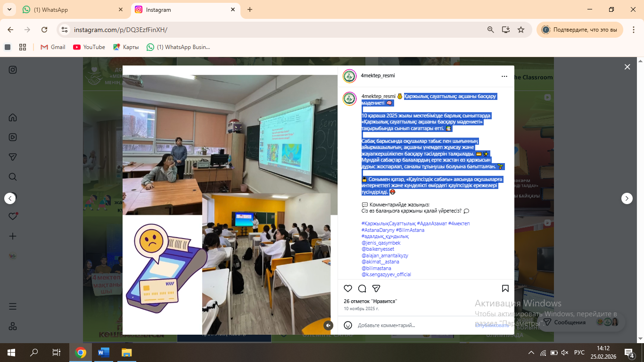Screen dimensions: 644x362
Task: Open the 4mektep_resmi profile link in header
Action: [378, 76]
